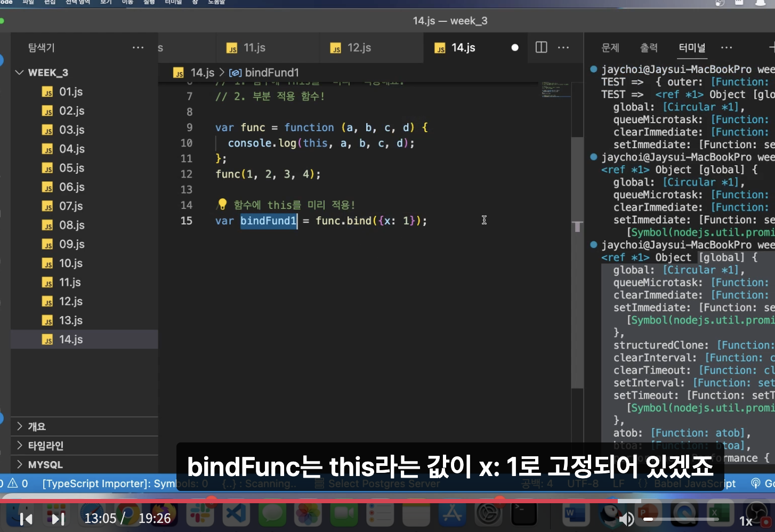Viewport: 775px width, 532px height.
Task: Open 13.js in the explorer
Action: click(84, 320)
